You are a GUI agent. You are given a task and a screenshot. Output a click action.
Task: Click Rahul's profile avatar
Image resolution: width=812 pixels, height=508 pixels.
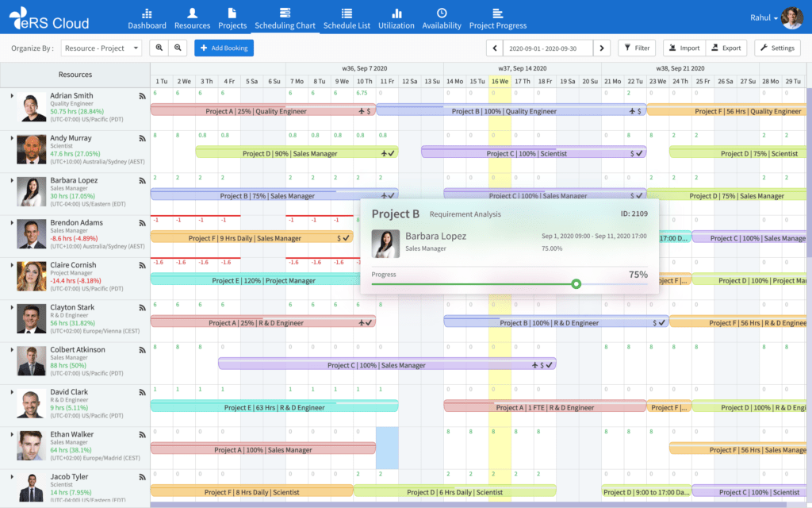tap(792, 17)
